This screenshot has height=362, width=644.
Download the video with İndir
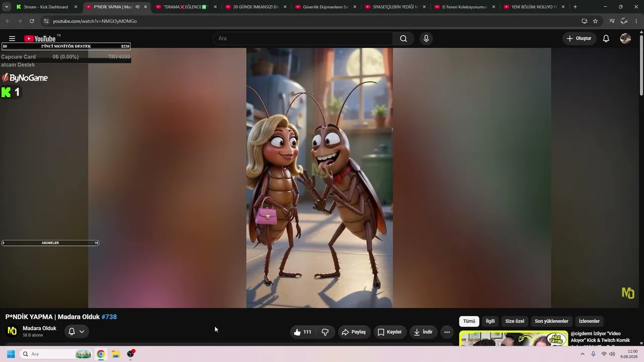(x=423, y=332)
